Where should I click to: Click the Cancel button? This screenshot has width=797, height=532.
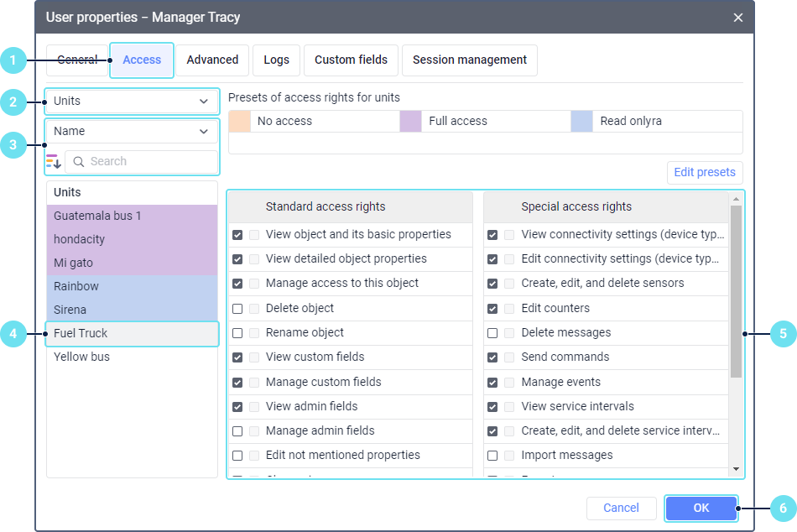click(621, 508)
